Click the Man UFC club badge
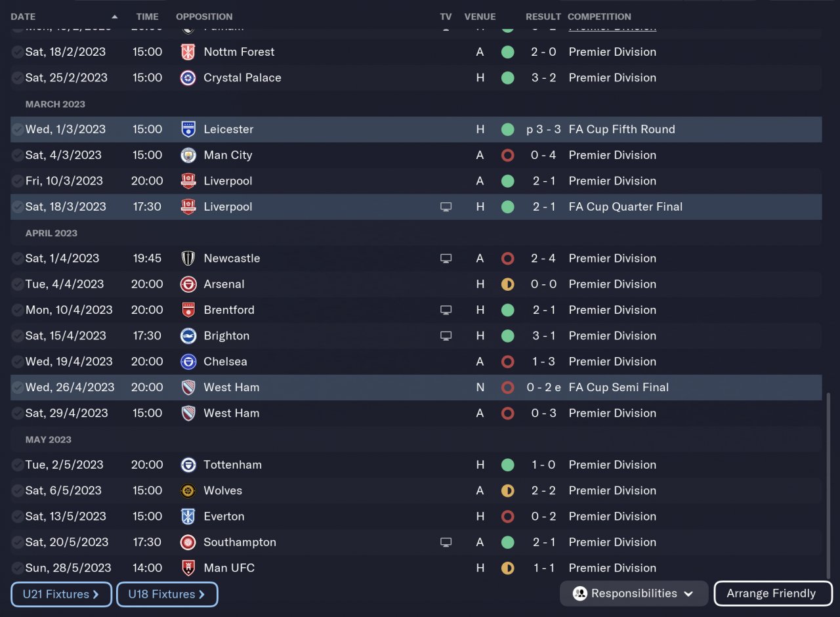The width and height of the screenshot is (840, 617). (188, 568)
